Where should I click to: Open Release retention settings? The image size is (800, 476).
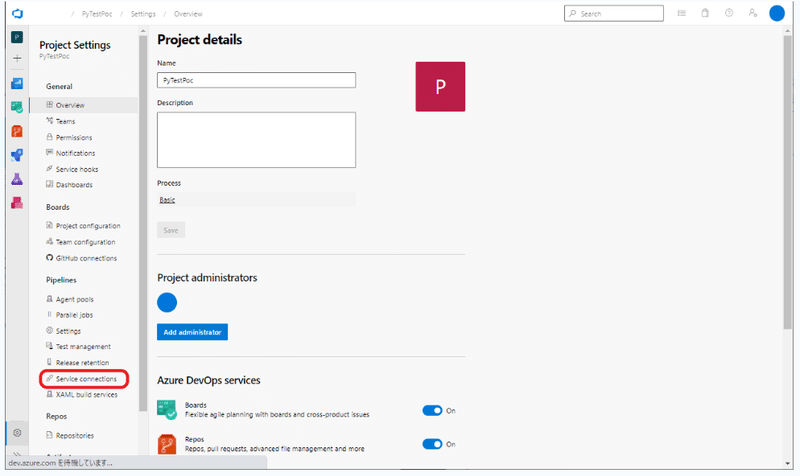tap(82, 363)
